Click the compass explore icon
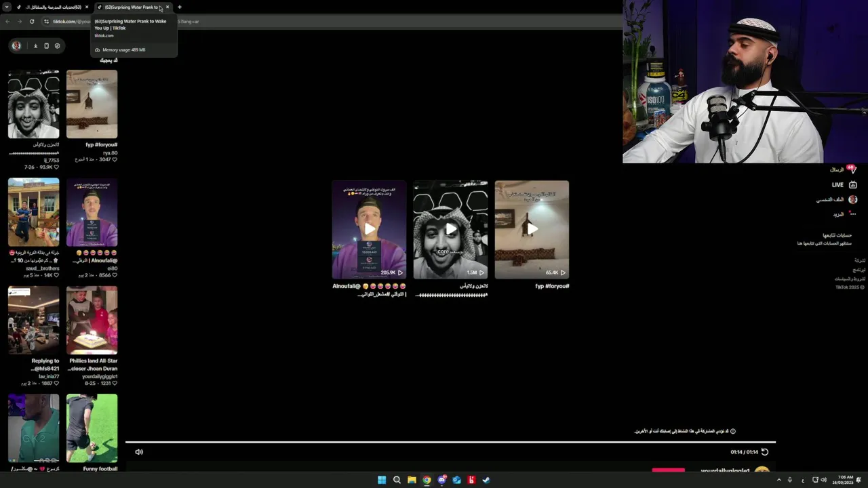 57,45
